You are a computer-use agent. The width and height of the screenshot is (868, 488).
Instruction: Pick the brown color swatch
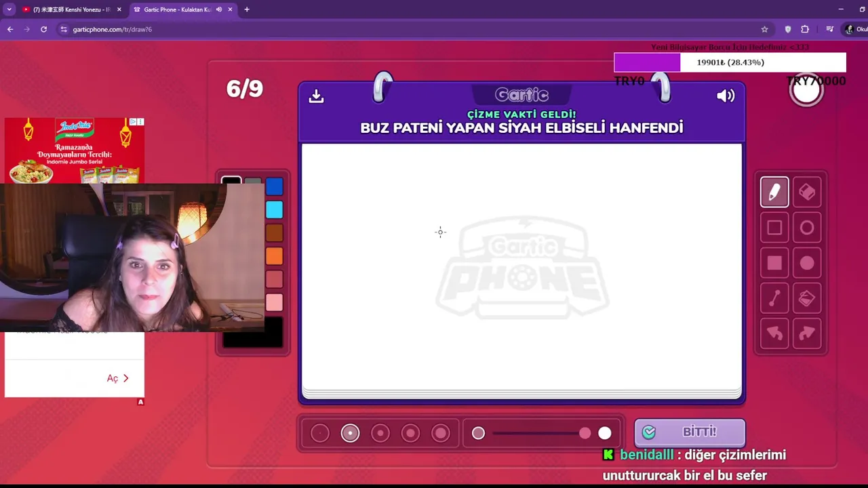(274, 232)
